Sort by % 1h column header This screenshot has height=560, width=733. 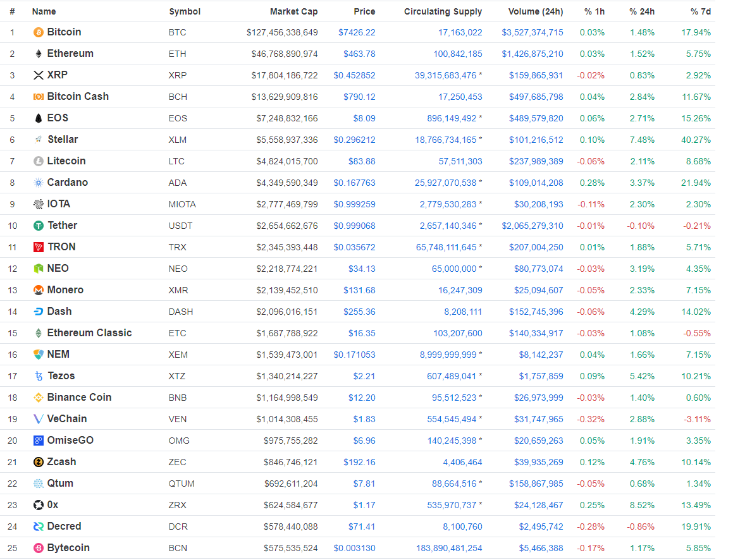click(594, 11)
